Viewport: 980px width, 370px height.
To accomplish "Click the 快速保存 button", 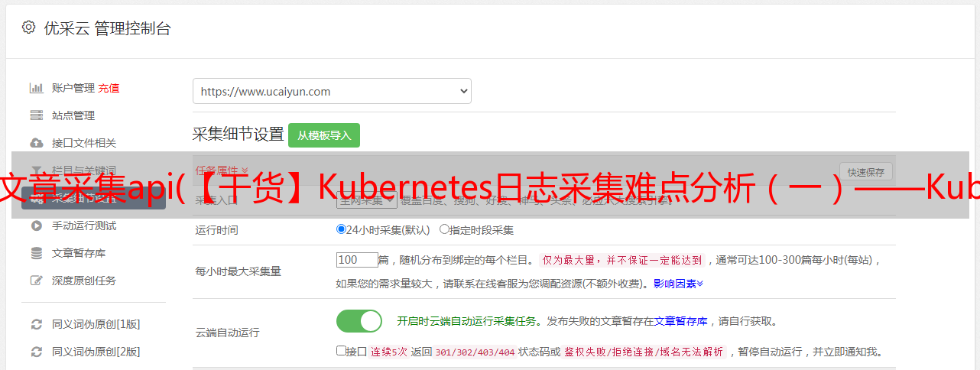I will (x=865, y=172).
